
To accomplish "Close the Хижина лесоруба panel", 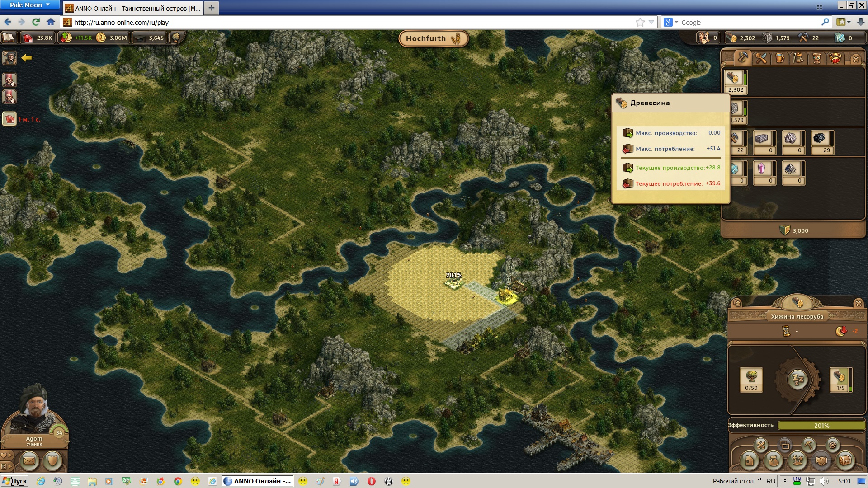I will (x=858, y=303).
